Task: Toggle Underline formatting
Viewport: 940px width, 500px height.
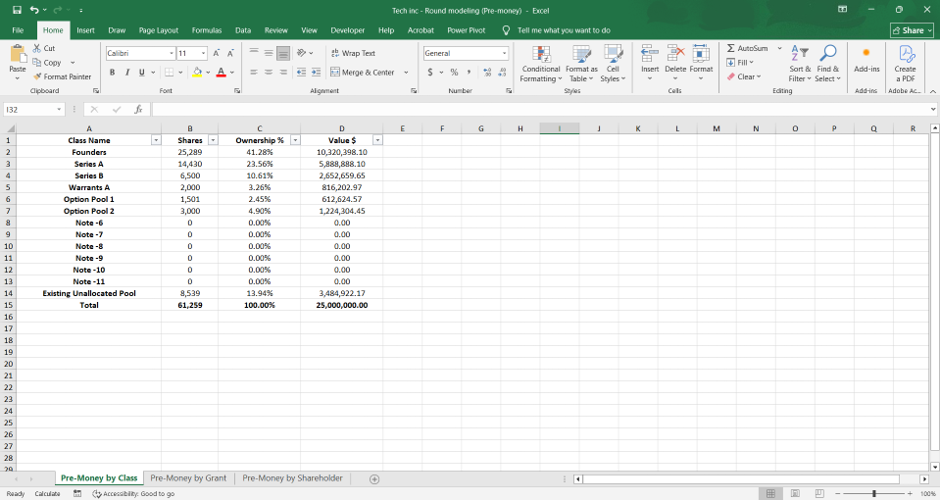Action: 142,72
